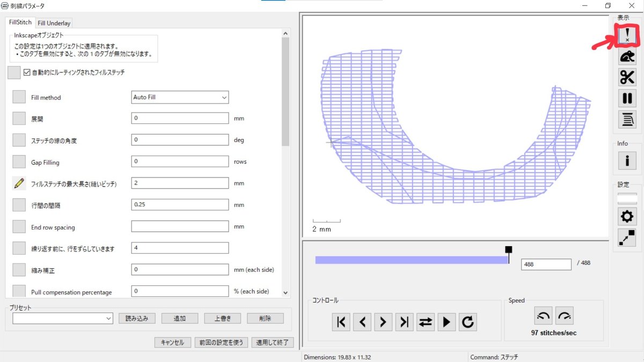Click the Command: ステッチ status text
Viewport: 644px width, 362px height.
coord(494,357)
